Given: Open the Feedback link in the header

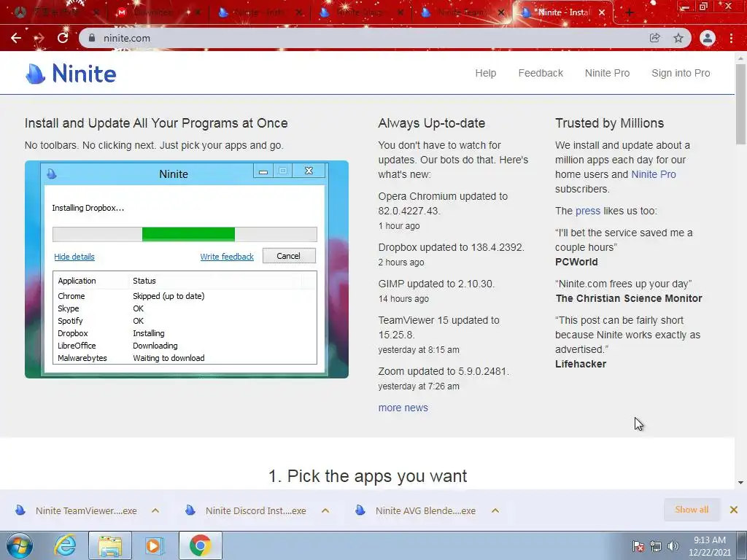Looking at the screenshot, I should (x=541, y=74).
